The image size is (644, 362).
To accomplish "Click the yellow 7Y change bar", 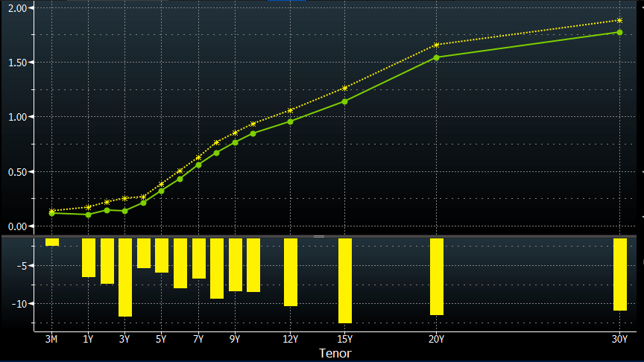I will (x=199, y=258).
